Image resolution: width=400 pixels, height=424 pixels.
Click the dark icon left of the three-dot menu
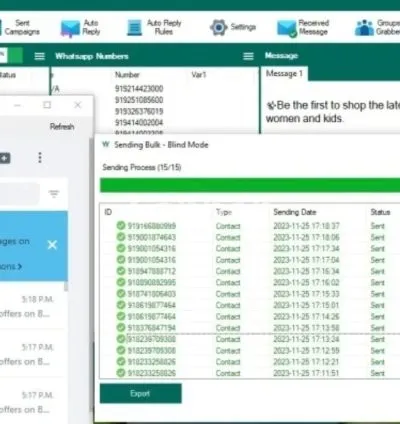(x=5, y=158)
